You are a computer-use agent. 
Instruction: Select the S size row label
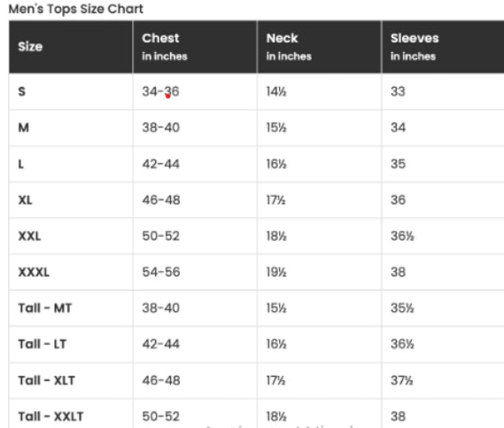tap(21, 91)
